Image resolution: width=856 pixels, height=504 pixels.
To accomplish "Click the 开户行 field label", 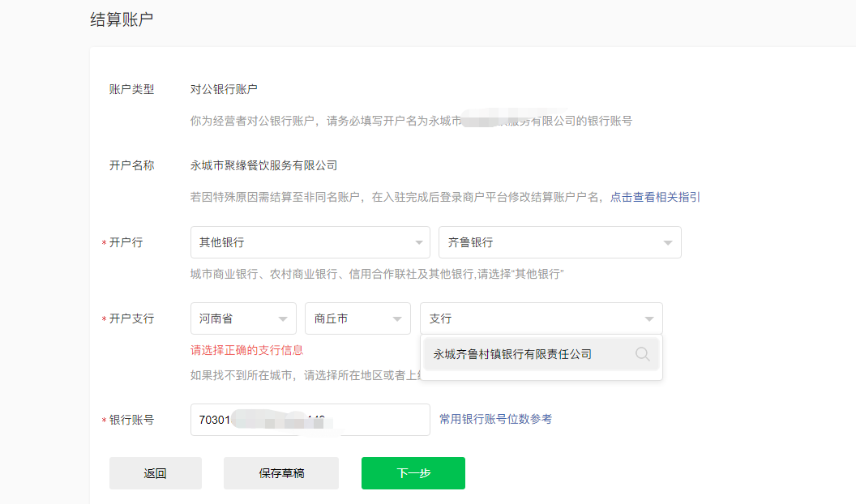I will coord(126,242).
